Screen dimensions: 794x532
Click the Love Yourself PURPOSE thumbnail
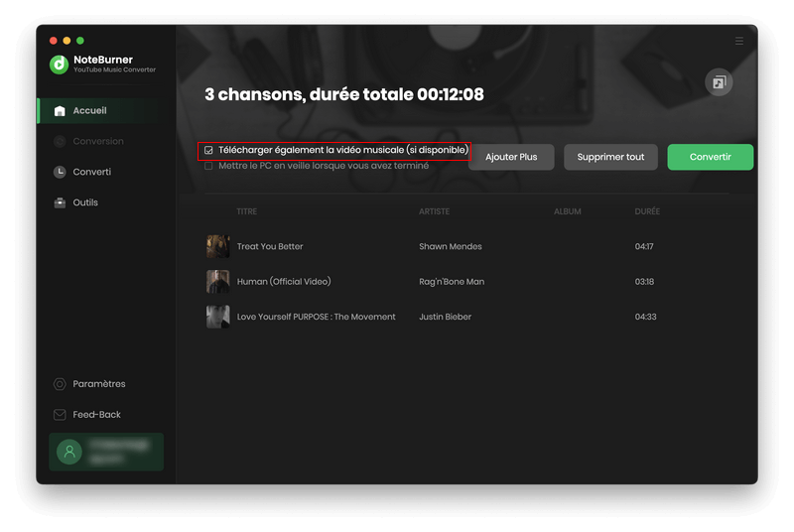[217, 317]
